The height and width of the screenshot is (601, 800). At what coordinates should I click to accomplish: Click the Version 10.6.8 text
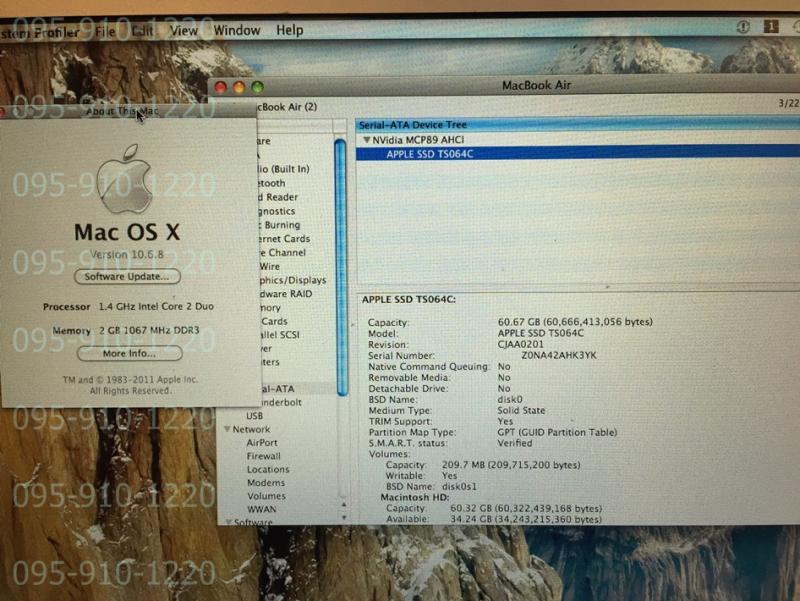click(x=127, y=254)
